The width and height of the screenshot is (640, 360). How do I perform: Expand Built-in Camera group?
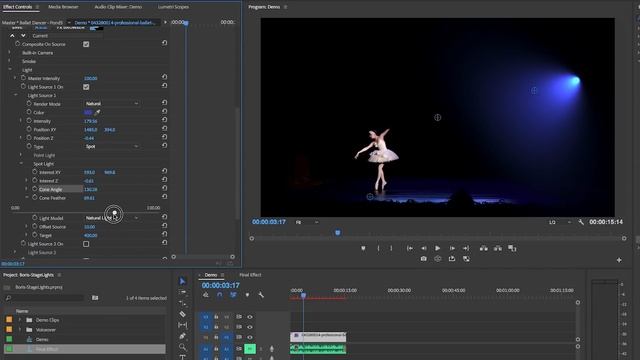click(x=10, y=53)
